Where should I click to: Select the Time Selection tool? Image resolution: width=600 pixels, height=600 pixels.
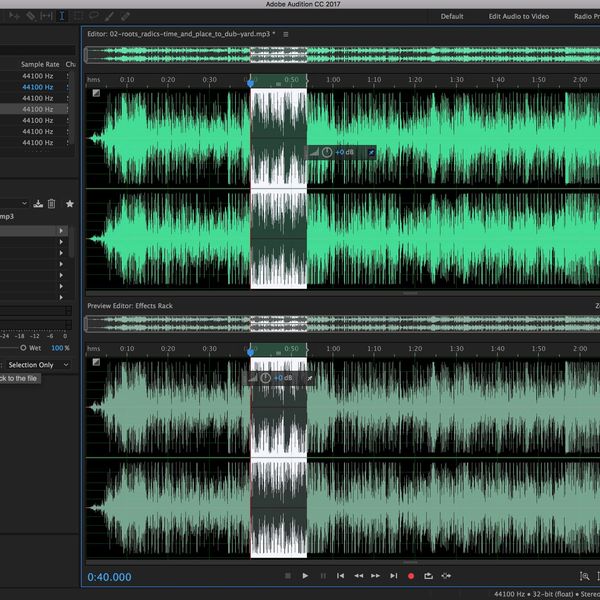point(62,17)
